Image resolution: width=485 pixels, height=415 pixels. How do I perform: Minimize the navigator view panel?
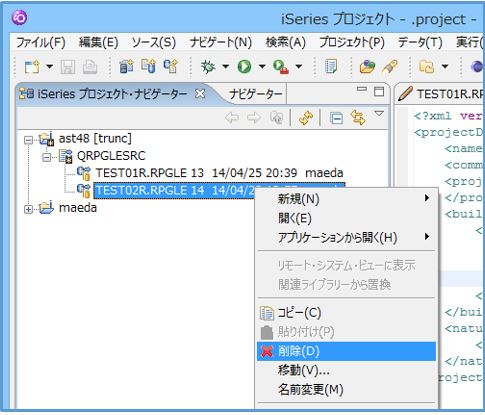[x=362, y=89]
